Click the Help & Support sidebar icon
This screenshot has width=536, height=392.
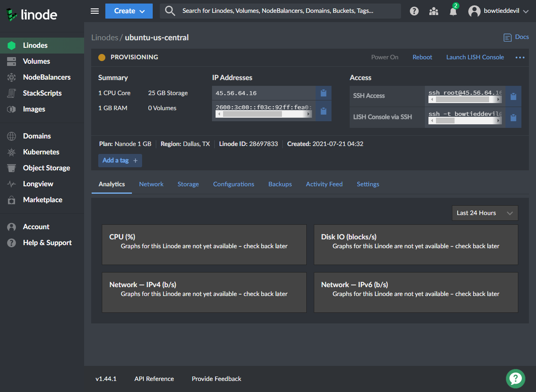click(12, 242)
